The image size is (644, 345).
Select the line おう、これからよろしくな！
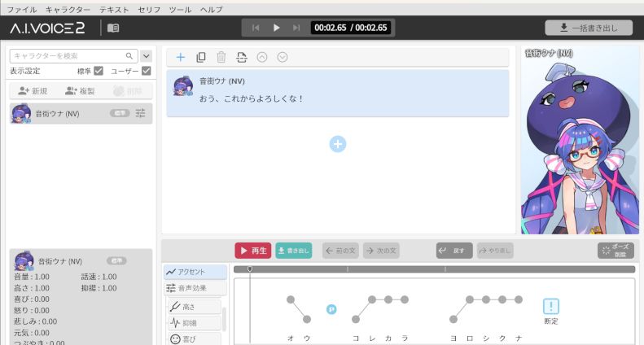coord(338,94)
